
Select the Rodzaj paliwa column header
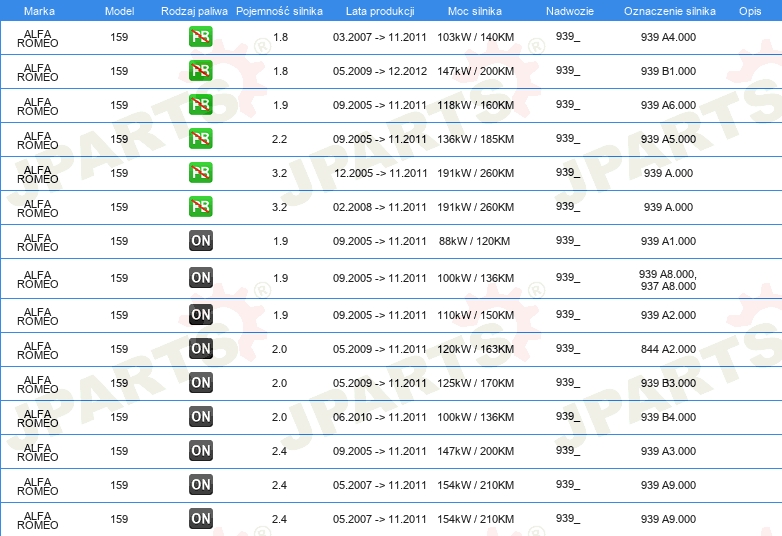194,11
